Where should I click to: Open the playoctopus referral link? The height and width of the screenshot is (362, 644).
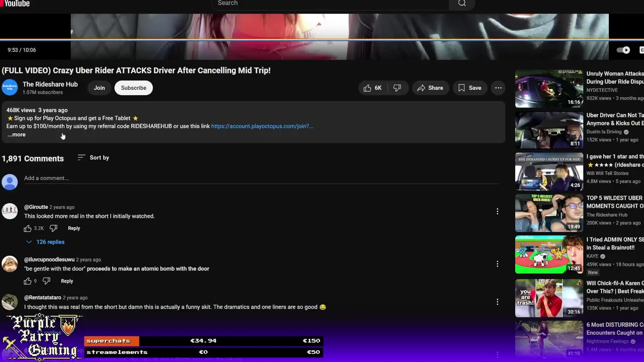point(262,126)
